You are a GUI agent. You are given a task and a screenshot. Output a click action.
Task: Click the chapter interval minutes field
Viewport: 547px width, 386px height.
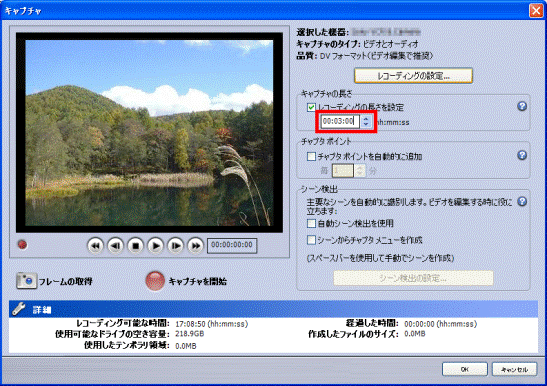point(343,171)
